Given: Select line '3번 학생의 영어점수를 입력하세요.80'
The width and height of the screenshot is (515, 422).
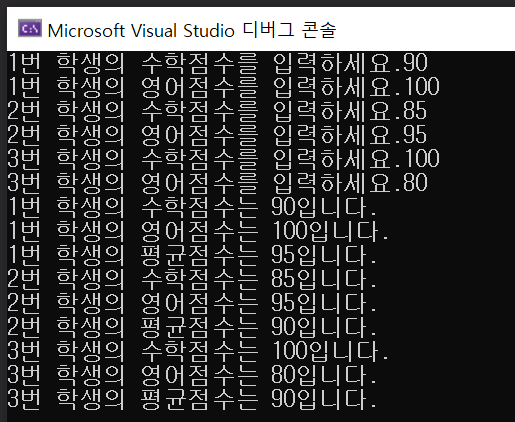Looking at the screenshot, I should (217, 183).
